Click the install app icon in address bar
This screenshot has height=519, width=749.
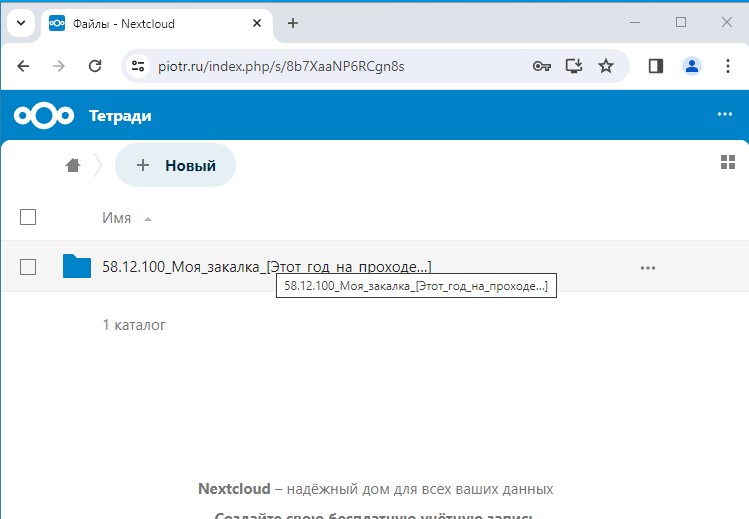(x=574, y=66)
